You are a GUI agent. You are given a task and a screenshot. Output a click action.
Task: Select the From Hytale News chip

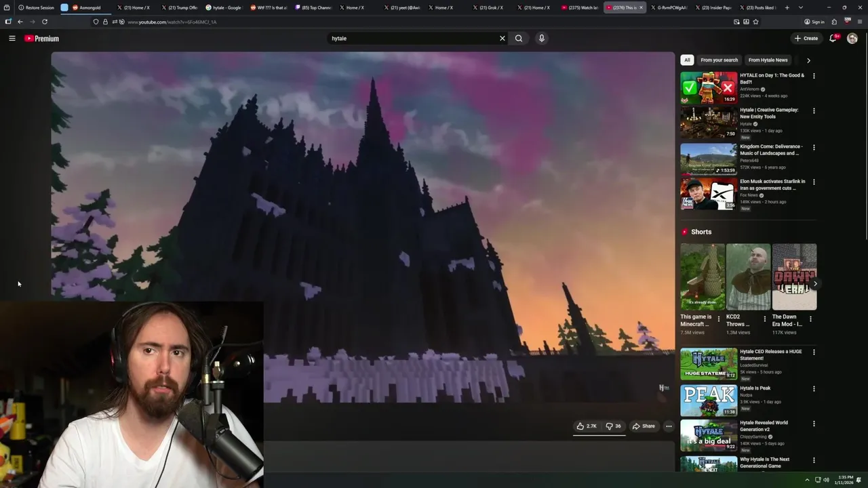tap(768, 60)
